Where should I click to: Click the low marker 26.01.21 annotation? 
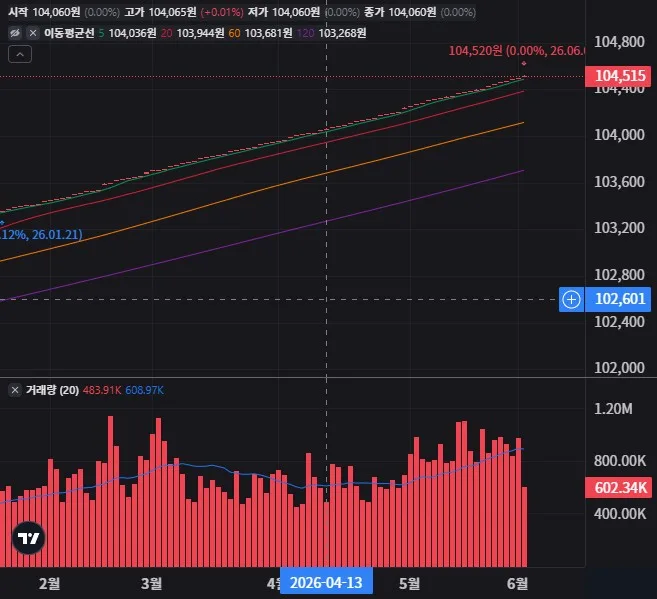click(x=41, y=234)
